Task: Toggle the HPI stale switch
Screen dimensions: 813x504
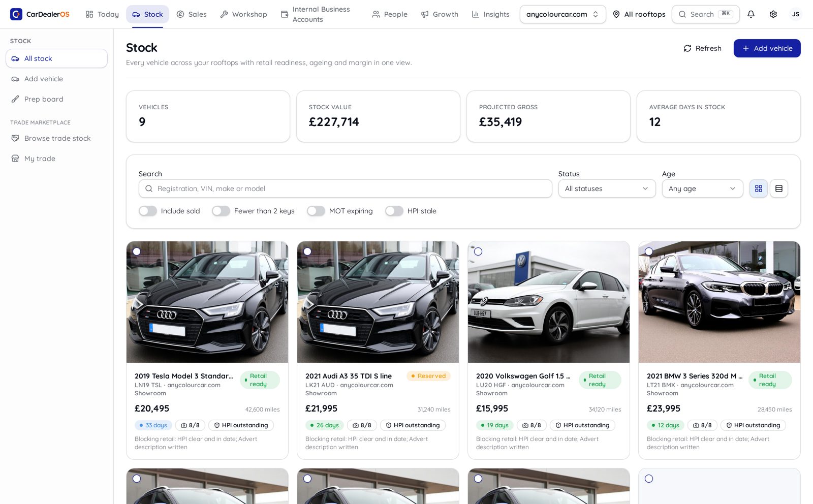Action: click(x=394, y=211)
